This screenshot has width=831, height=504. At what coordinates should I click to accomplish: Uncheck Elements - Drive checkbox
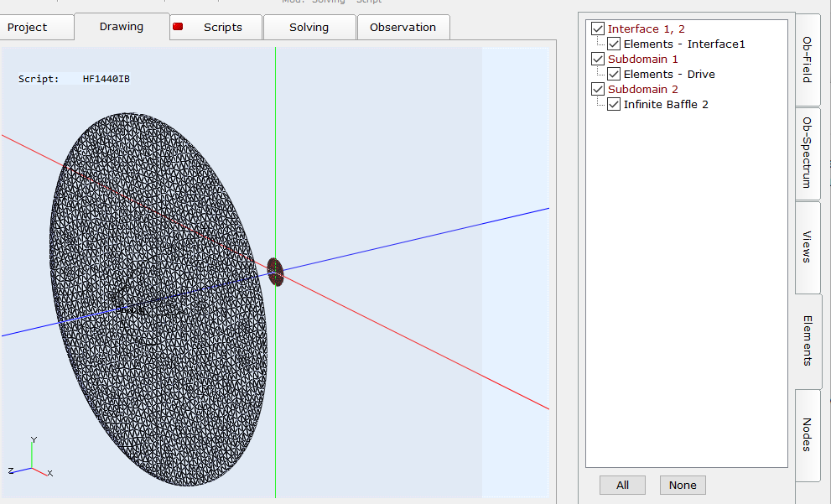[x=614, y=74]
